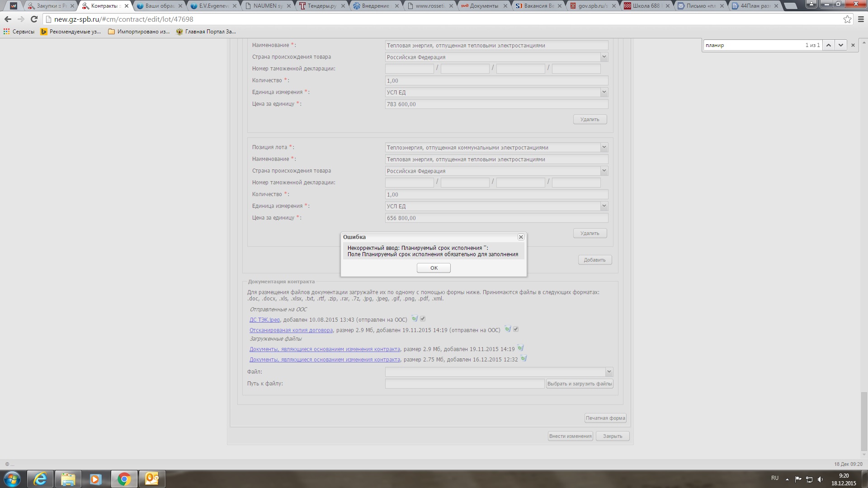Viewport: 868px width, 488px height.
Task: Bookmark page with the star icon
Action: click(x=847, y=19)
